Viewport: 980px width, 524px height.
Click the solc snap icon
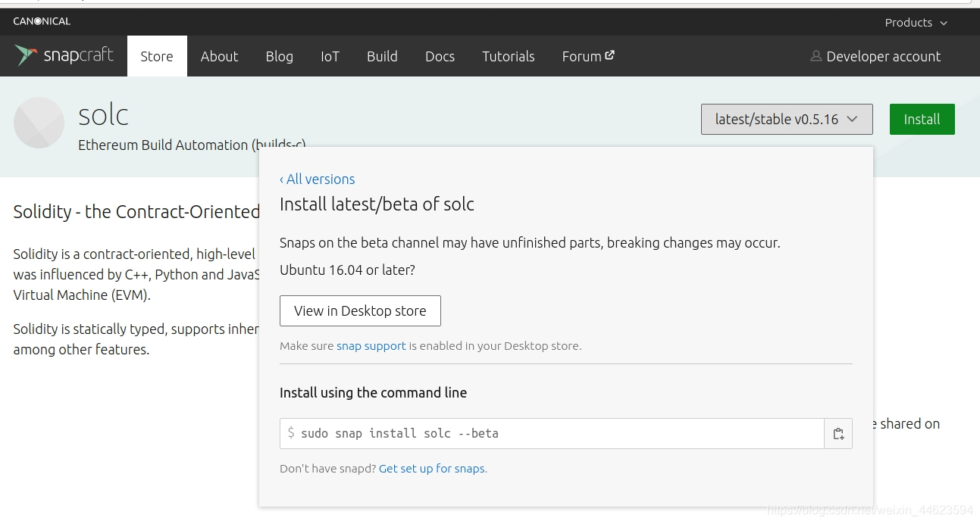tap(39, 123)
